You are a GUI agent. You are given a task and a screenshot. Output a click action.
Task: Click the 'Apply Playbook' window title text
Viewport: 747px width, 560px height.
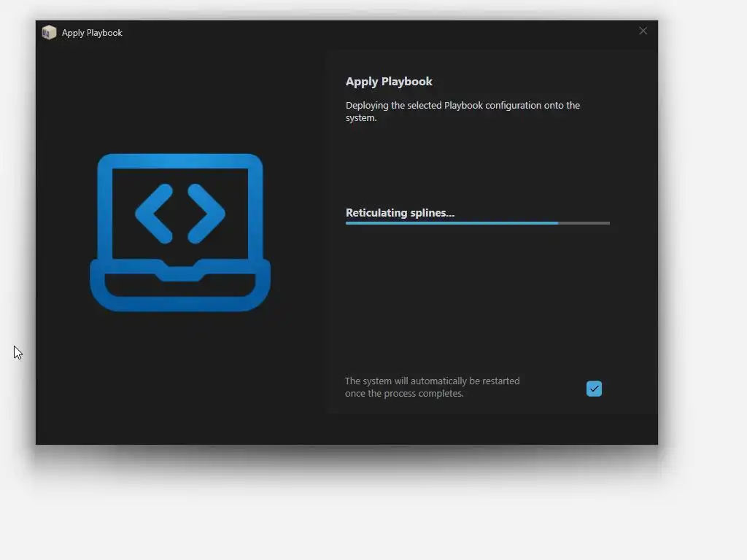pyautogui.click(x=92, y=33)
